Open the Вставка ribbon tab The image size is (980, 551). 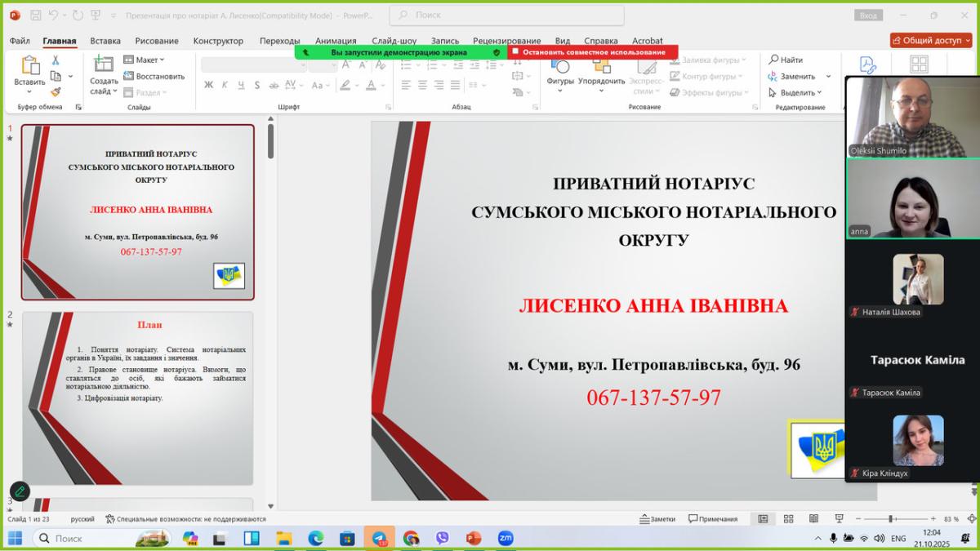click(x=105, y=41)
